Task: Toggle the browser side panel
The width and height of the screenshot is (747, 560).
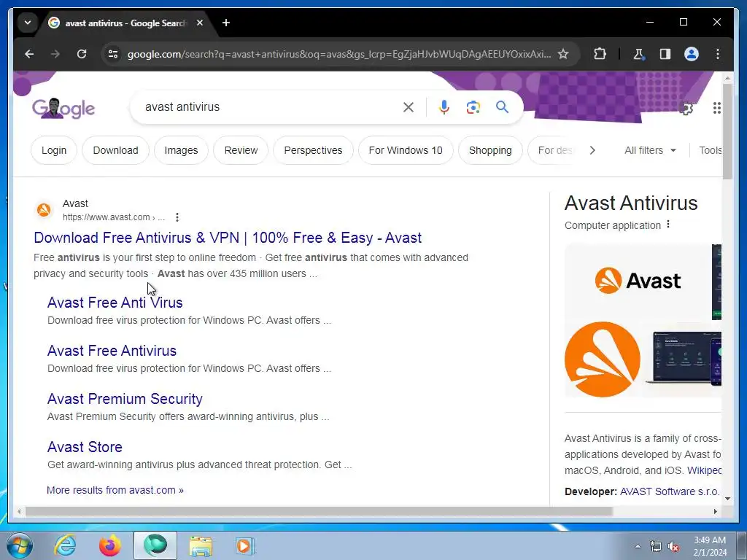Action: click(665, 54)
